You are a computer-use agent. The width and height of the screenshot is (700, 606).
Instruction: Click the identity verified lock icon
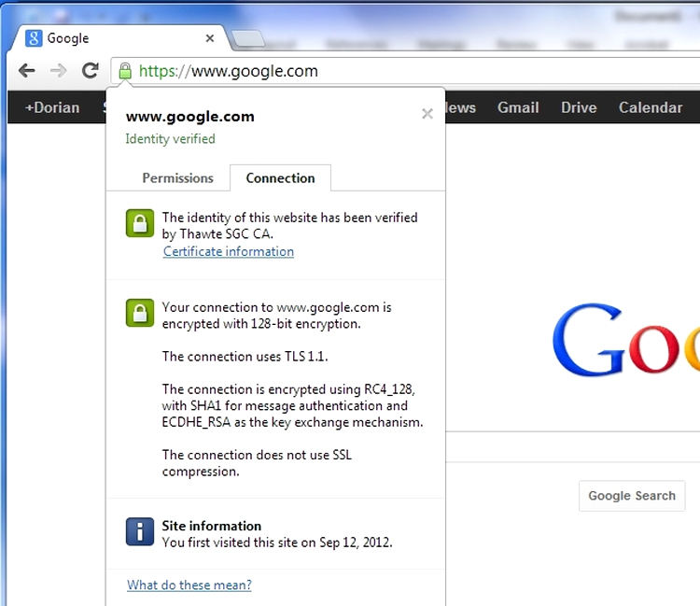pyautogui.click(x=140, y=223)
